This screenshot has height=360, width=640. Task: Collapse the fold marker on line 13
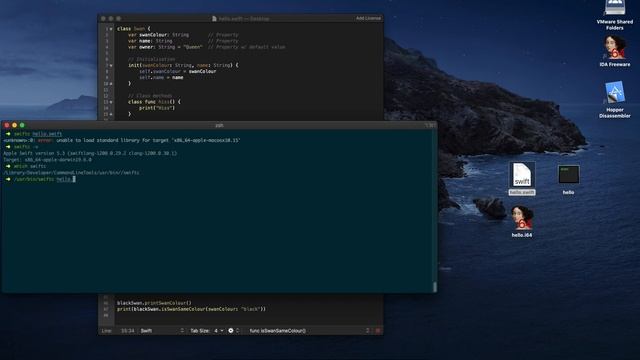click(x=111, y=102)
